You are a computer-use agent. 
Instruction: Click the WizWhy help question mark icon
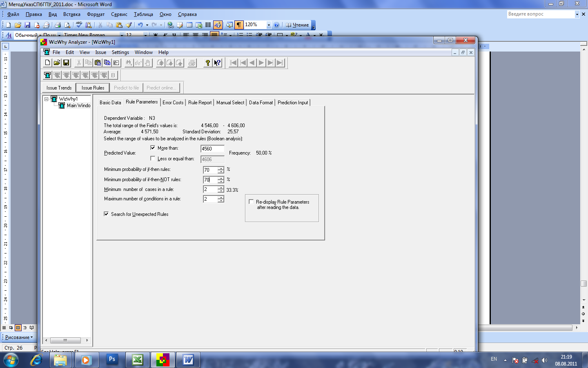tap(208, 63)
